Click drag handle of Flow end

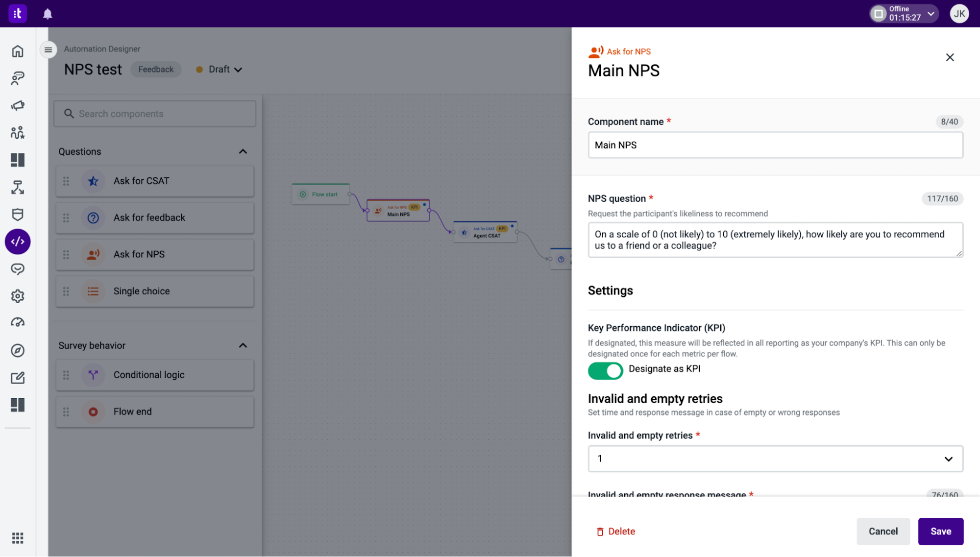click(66, 412)
